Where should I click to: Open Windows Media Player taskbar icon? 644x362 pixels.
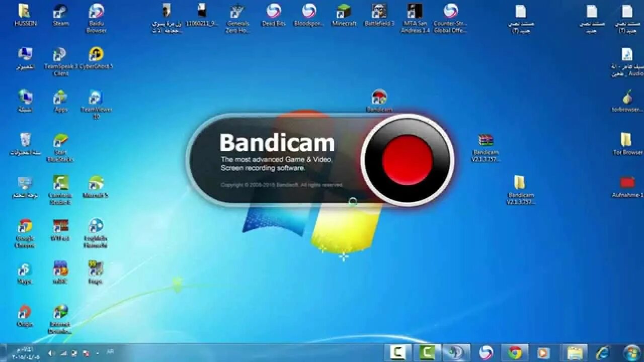tap(543, 352)
